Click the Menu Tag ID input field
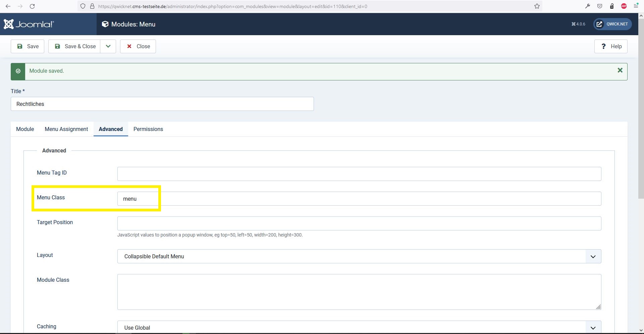 click(359, 174)
